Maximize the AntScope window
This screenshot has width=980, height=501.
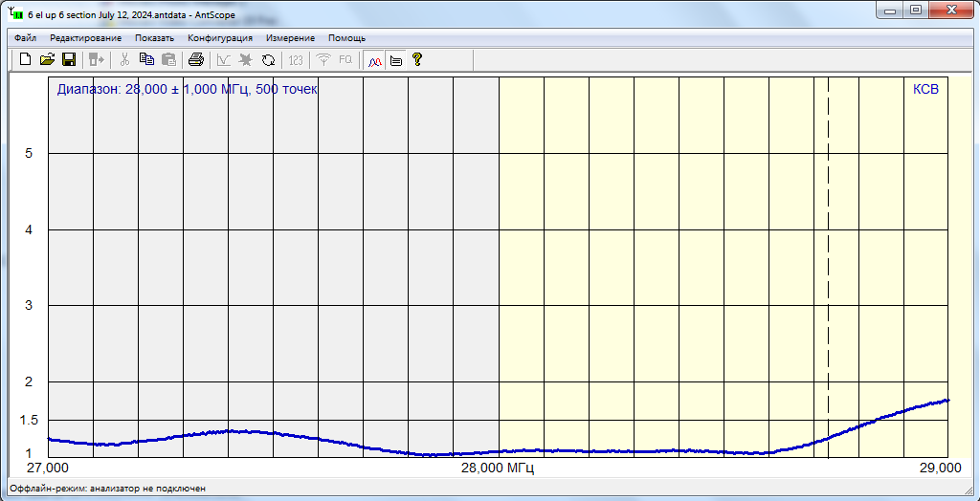916,10
